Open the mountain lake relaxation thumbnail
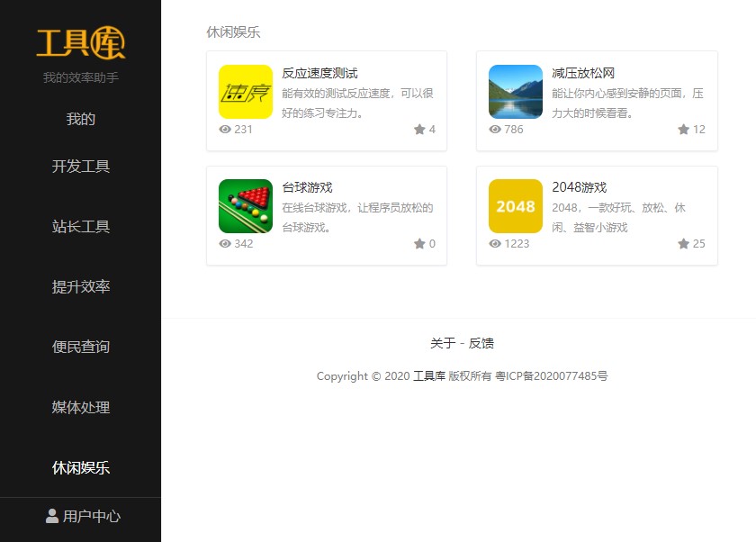 tap(515, 92)
